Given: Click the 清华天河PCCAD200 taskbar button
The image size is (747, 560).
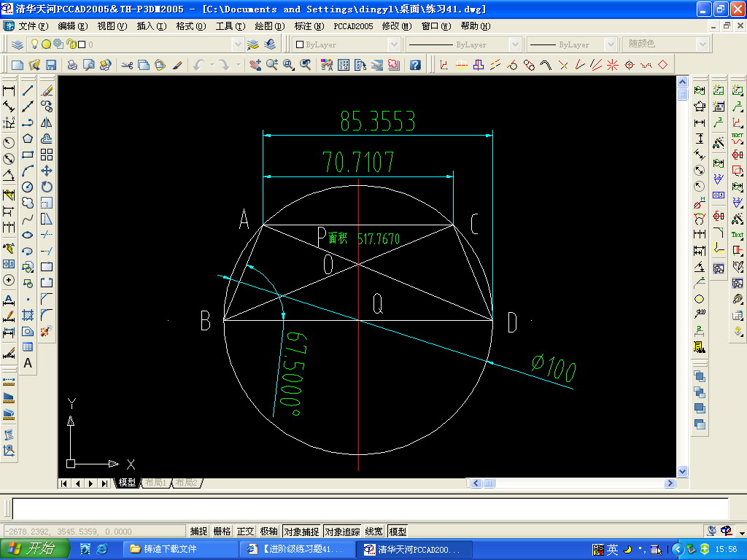Looking at the screenshot, I should coord(414,549).
